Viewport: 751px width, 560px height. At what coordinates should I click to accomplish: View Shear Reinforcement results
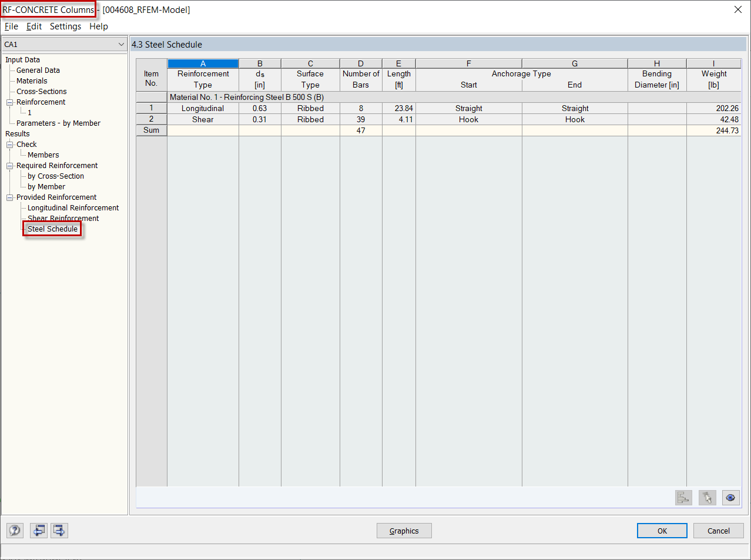click(63, 218)
